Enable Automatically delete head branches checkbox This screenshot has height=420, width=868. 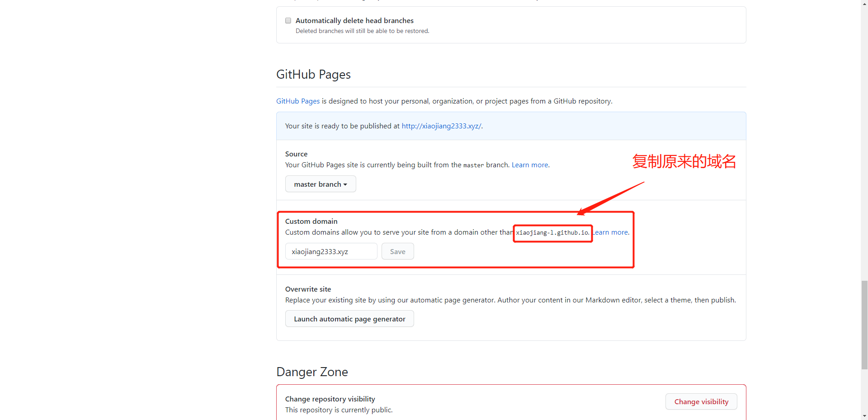[x=288, y=21]
